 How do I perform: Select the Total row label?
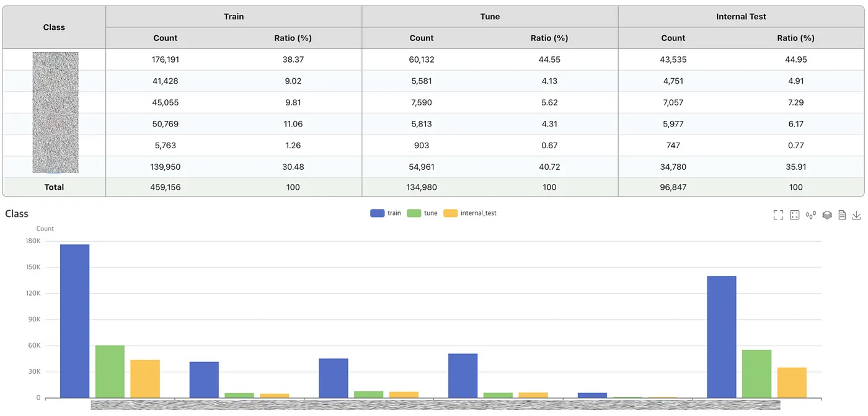pos(54,187)
